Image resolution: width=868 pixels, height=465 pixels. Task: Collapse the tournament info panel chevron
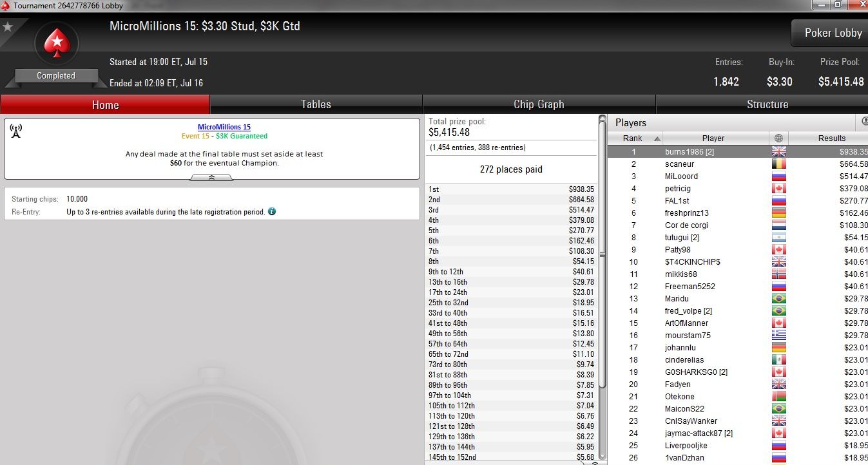tap(211, 177)
